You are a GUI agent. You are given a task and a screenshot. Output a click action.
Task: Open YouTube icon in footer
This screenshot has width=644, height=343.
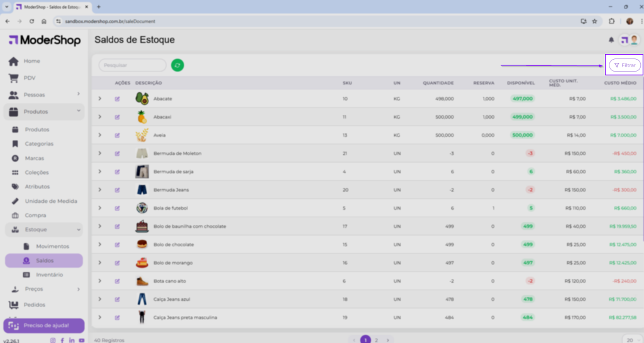82,340
